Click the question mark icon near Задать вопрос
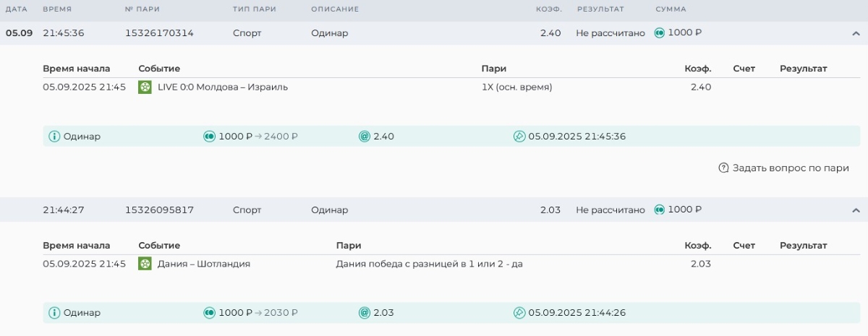 point(723,168)
